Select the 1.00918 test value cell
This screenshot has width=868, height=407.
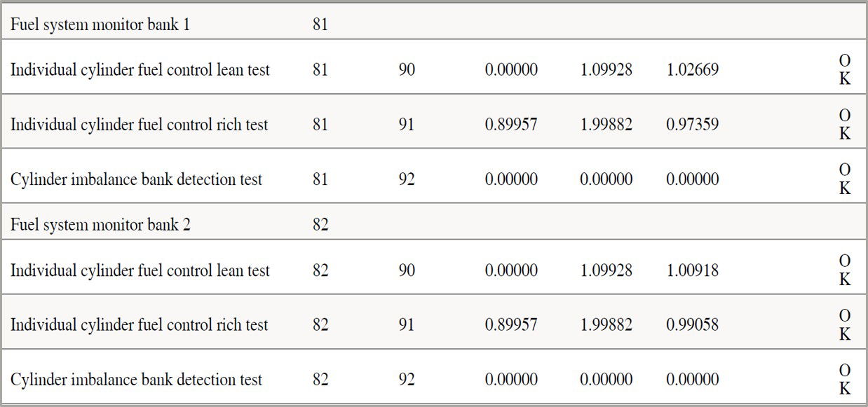click(692, 270)
